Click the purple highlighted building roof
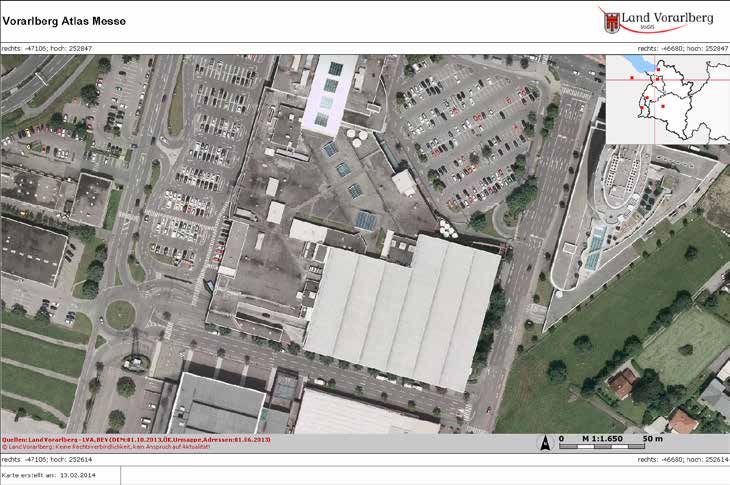Viewport: 730px width, 485px height. point(331,92)
